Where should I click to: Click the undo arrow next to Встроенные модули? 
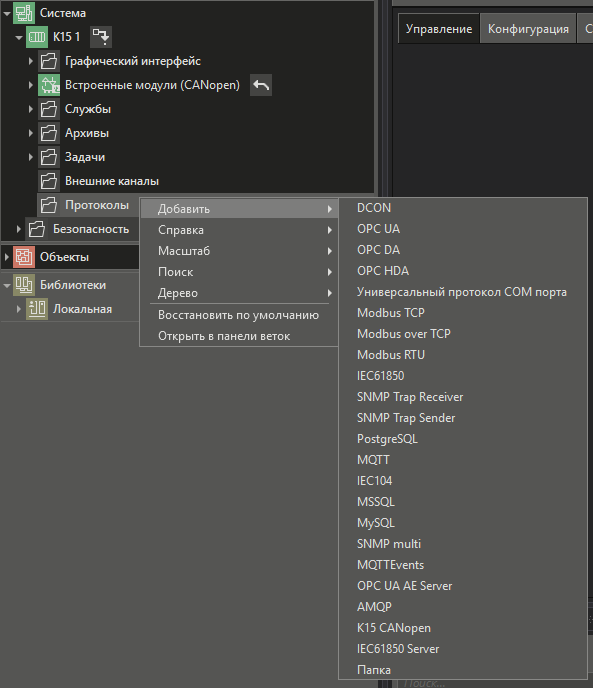(261, 85)
